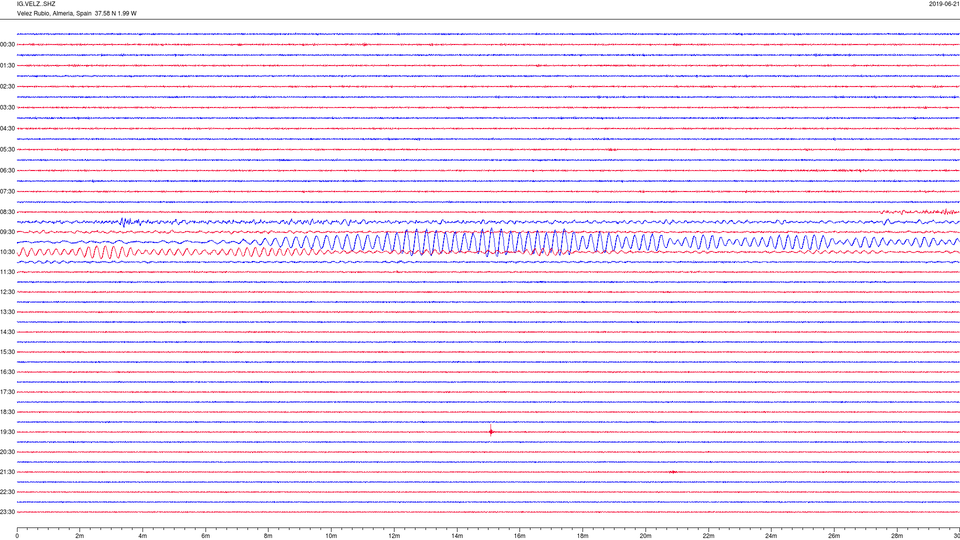Click the 01:30 time label
Viewport: 960px width, 540px height.
(7, 66)
